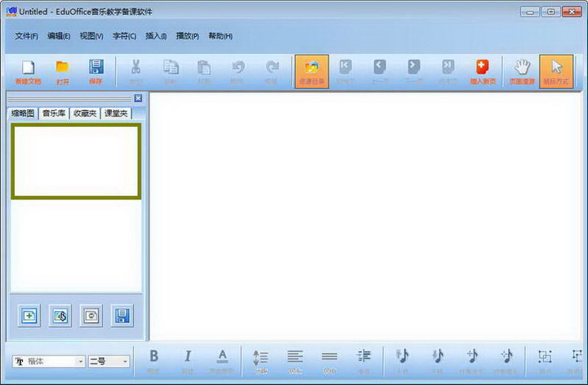Switch to the 收藏夹 tab
Image resolution: width=588 pixels, height=385 pixels.
[84, 114]
